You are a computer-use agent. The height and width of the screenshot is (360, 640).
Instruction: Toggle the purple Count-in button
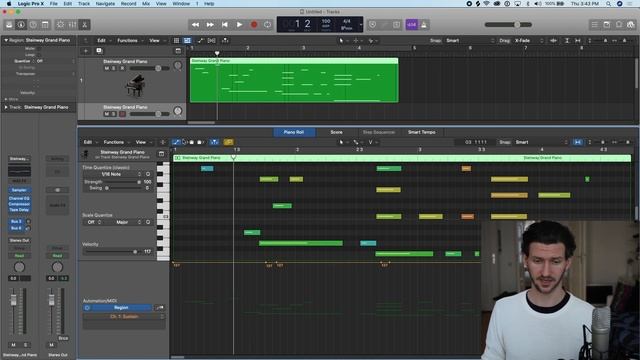pyautogui.click(x=411, y=25)
